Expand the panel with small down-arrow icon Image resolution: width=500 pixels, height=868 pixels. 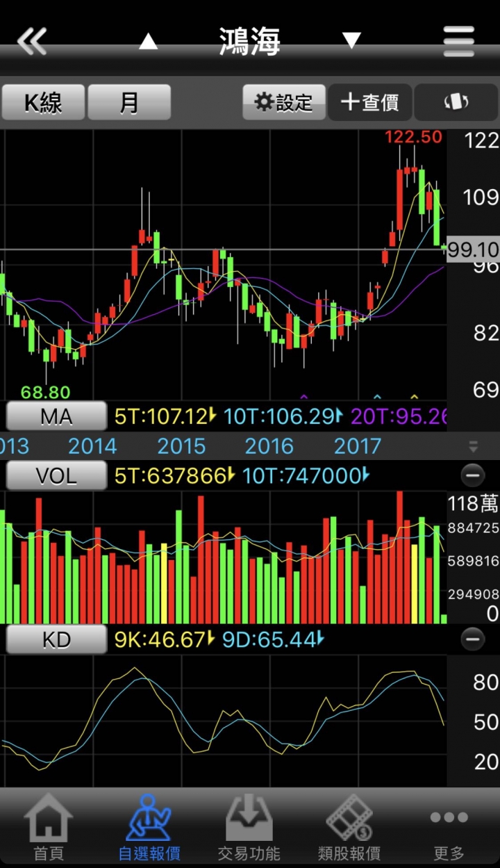[x=474, y=446]
